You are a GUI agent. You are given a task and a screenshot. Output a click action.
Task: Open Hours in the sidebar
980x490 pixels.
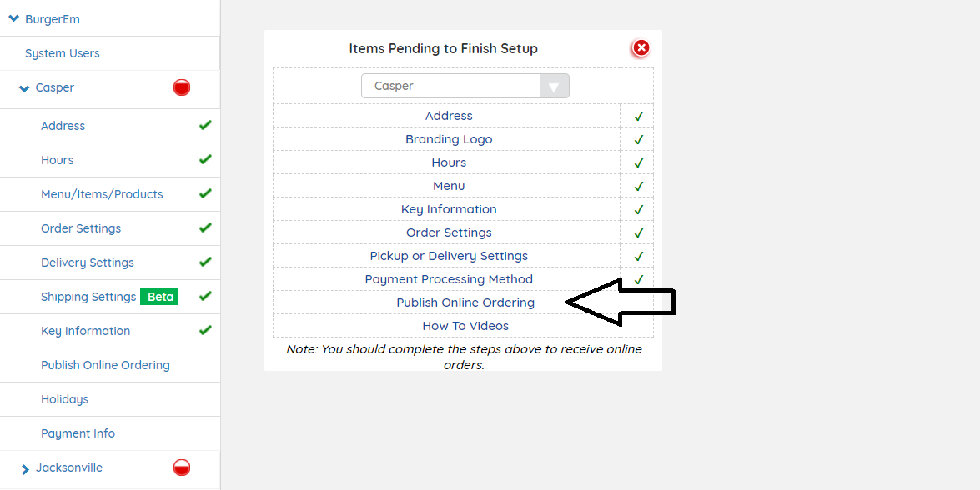tap(57, 160)
